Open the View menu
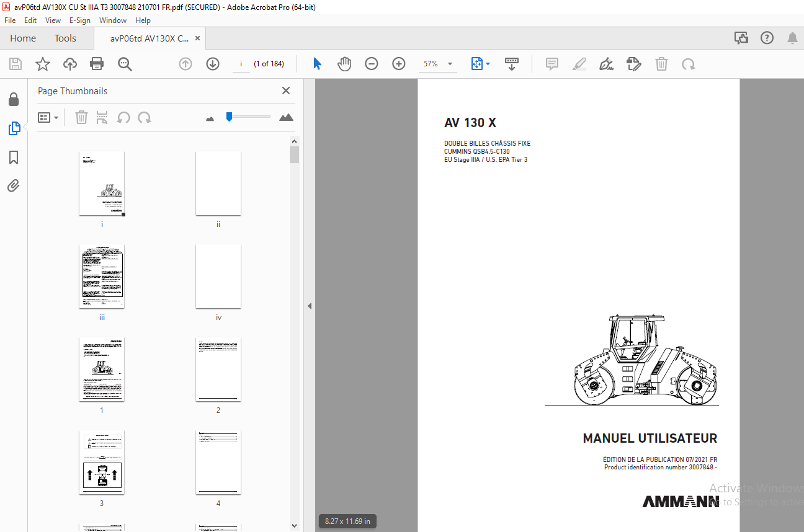 pos(53,20)
